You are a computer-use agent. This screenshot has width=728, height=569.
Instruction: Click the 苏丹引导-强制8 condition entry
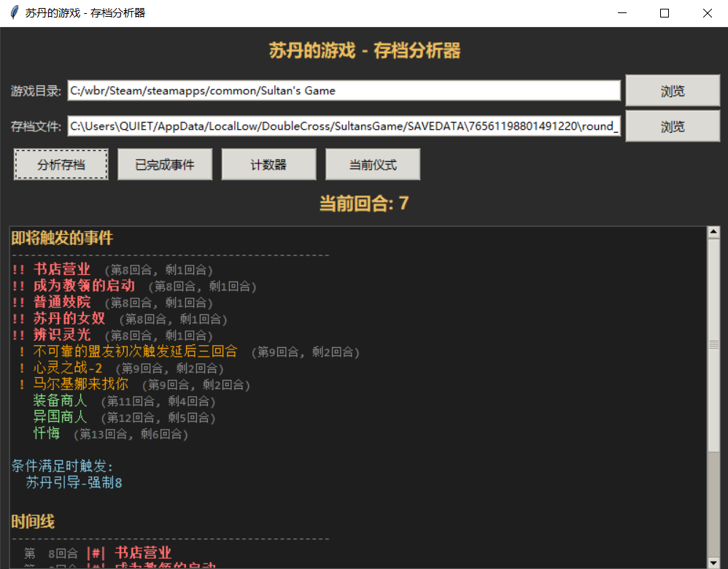74,483
